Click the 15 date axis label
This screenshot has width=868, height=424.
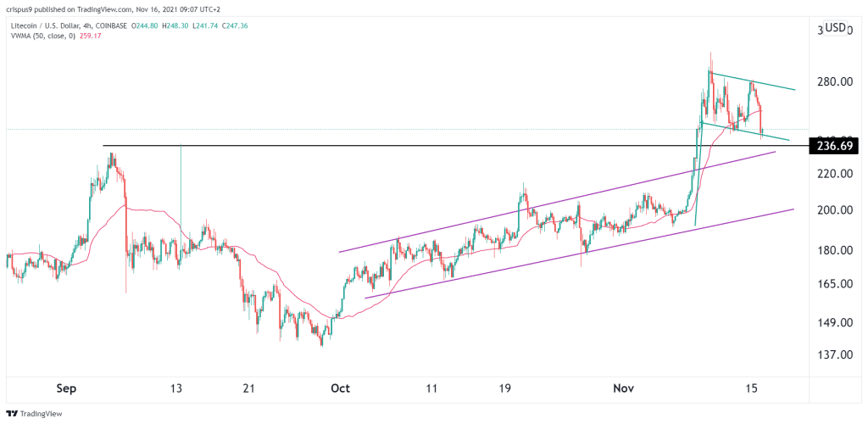[x=752, y=388]
